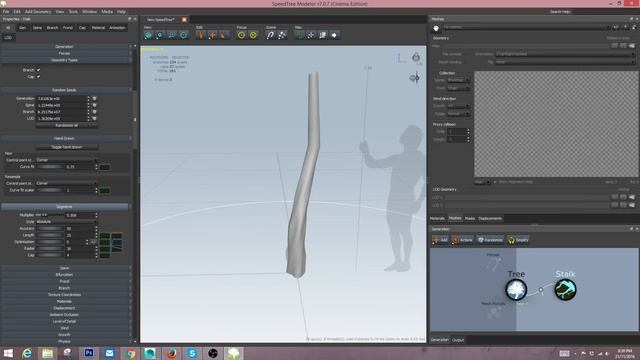Toggle the Cap geometry type checkbox
The height and width of the screenshot is (360, 640).
pos(38,76)
